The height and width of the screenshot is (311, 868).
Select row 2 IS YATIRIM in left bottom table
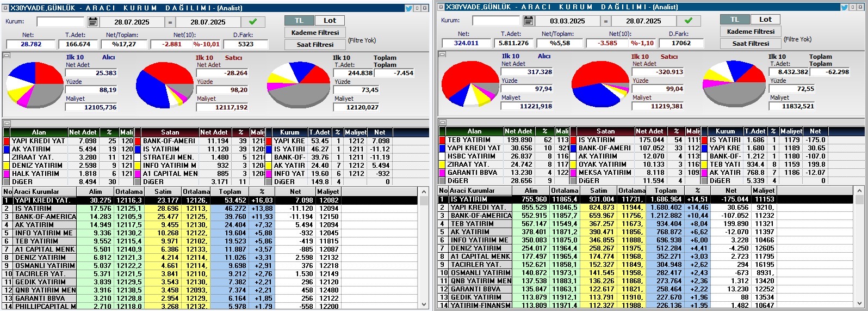click(210, 209)
